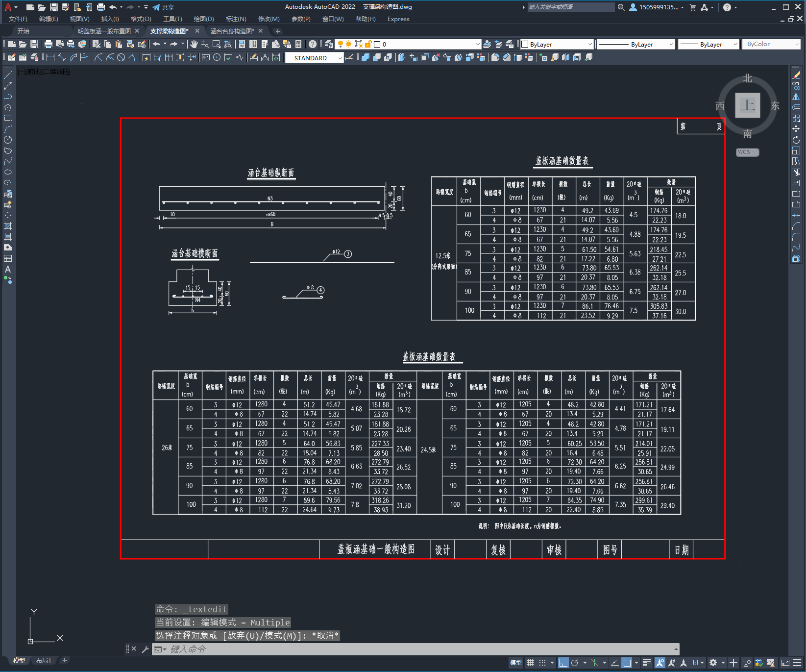
Task: Select the Rectangle tool in draw toolbar
Action: click(8, 118)
